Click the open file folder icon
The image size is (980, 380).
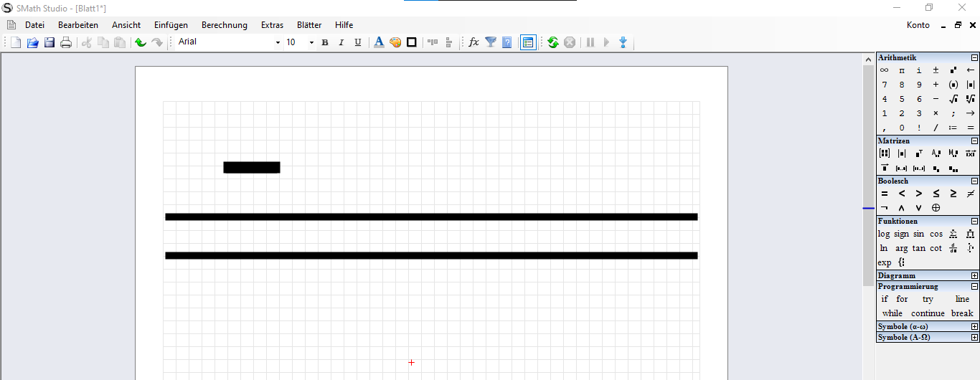[33, 42]
